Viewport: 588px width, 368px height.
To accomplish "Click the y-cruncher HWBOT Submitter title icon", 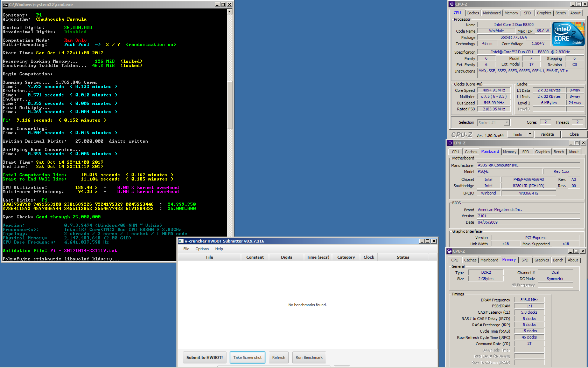I will coord(181,241).
